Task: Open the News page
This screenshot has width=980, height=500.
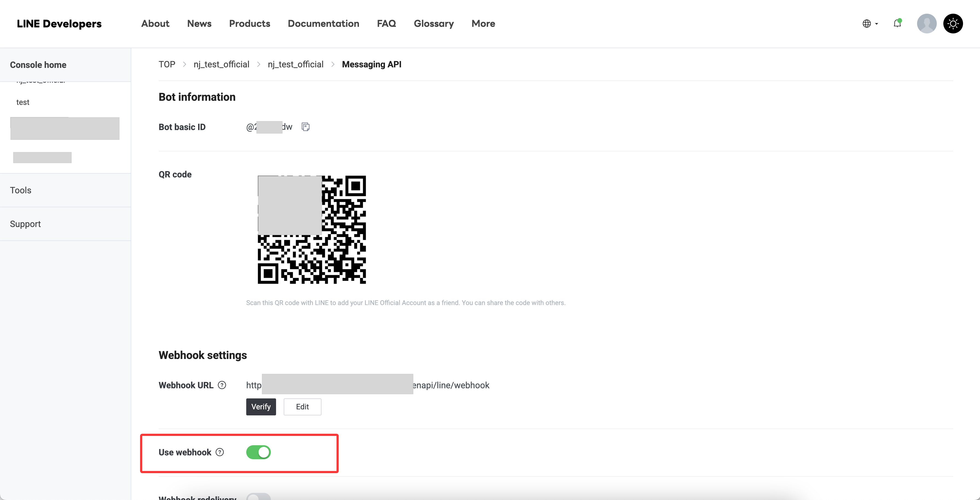Action: 199,24
